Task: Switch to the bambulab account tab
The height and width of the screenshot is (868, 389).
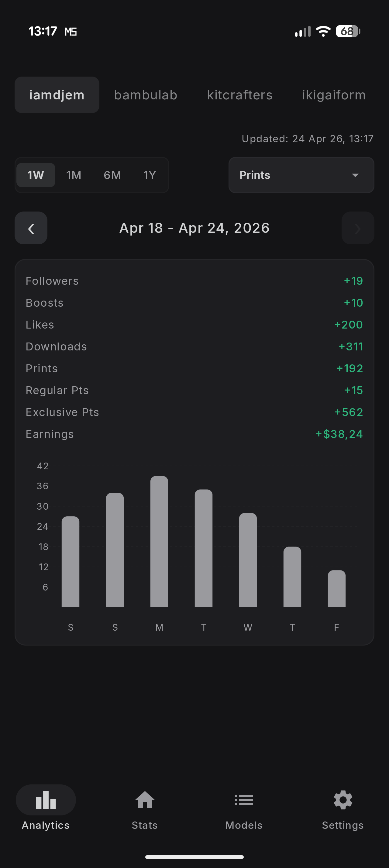Action: 146,95
